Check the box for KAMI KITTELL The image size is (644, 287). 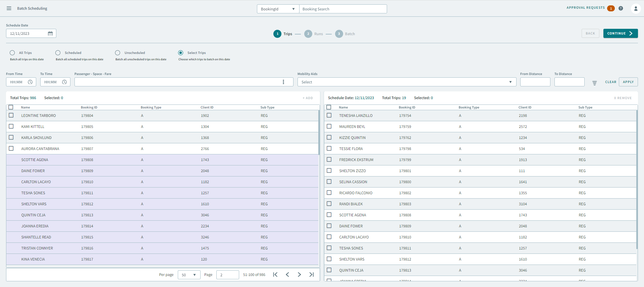(11, 127)
